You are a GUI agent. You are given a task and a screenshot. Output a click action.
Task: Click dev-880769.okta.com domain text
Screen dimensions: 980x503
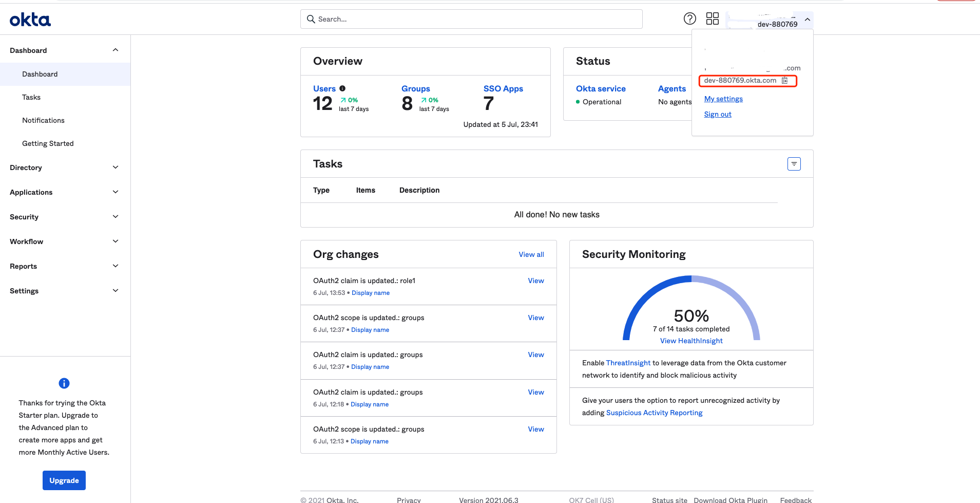pos(740,80)
